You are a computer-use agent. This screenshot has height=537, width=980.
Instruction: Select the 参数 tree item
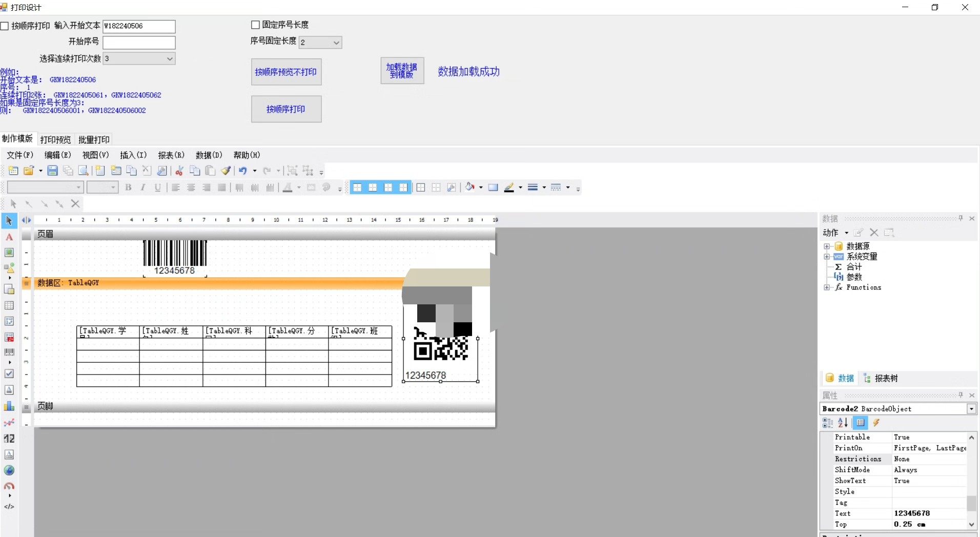coord(854,277)
